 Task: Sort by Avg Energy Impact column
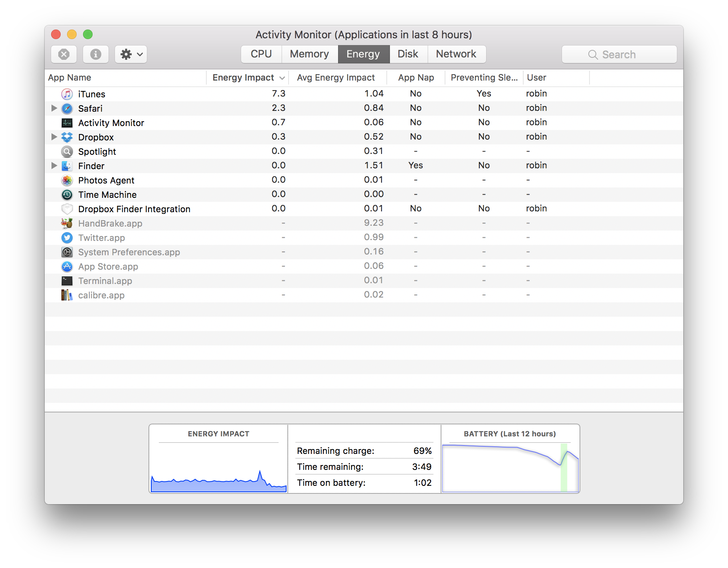tap(337, 78)
